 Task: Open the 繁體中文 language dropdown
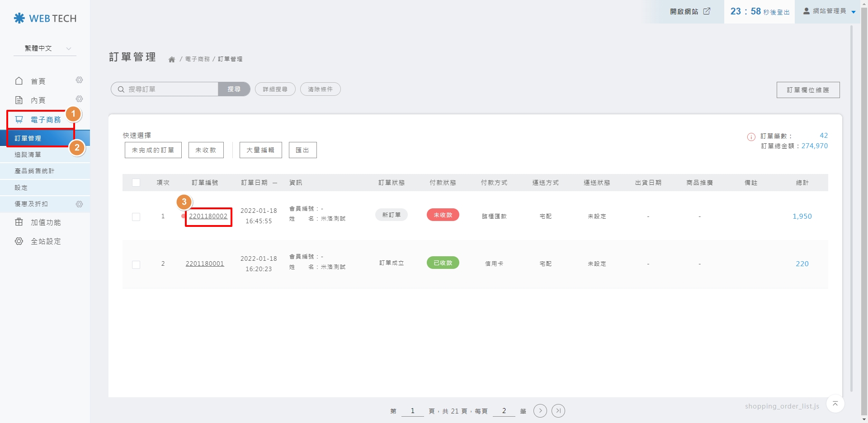[x=45, y=48]
